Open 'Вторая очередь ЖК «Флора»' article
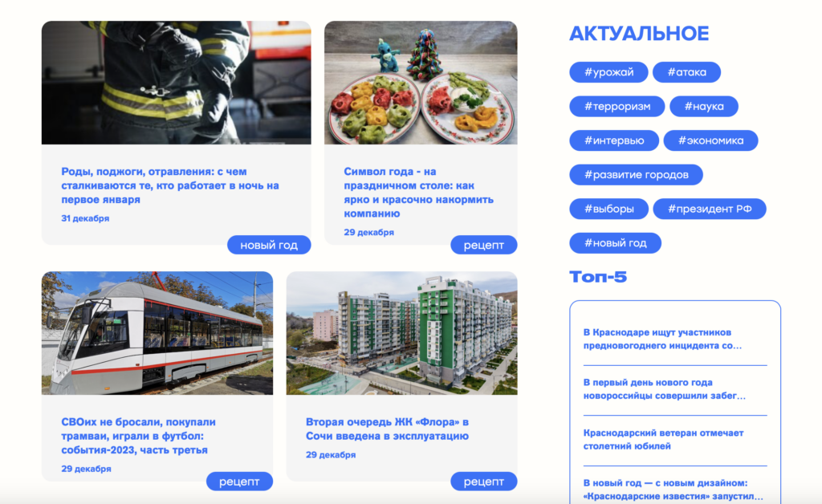This screenshot has width=822, height=504. click(387, 429)
